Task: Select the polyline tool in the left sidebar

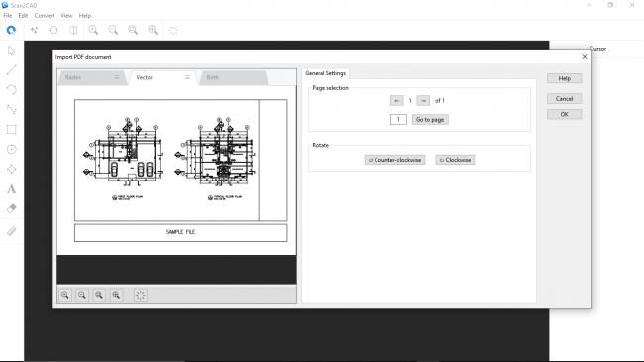Action: click(x=12, y=109)
